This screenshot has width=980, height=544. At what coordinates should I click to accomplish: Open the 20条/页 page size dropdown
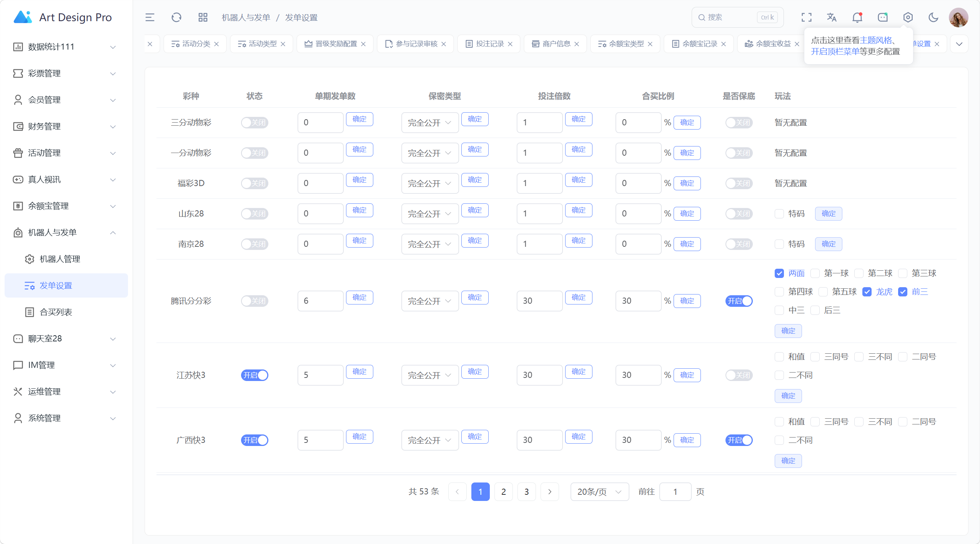tap(600, 492)
